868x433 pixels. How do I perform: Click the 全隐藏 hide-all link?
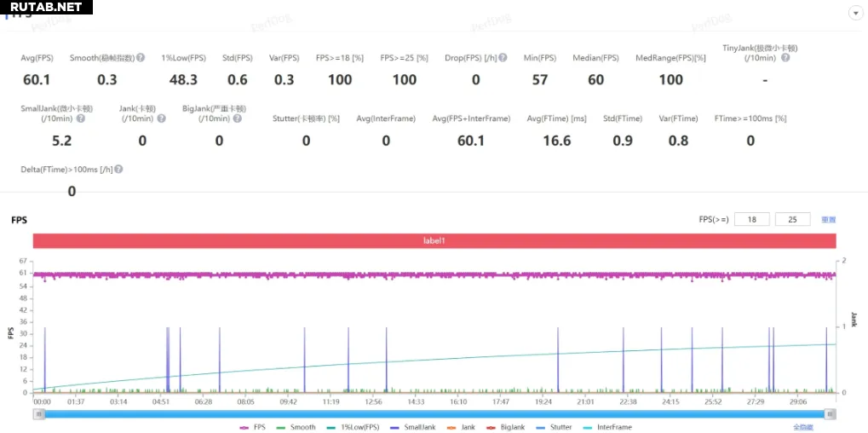(x=802, y=427)
